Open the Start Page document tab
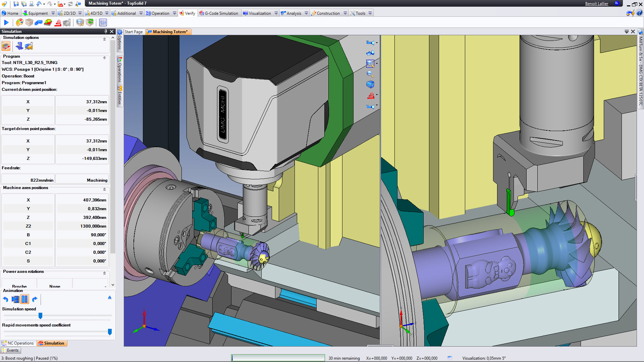The image size is (644, 362). (x=133, y=32)
